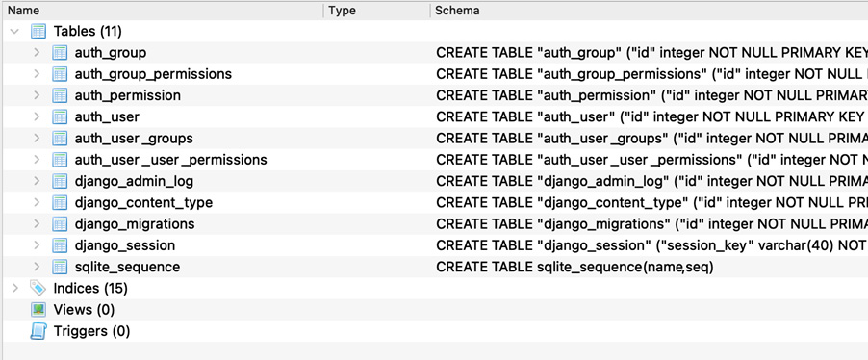Select the django_admin_log table row

(434, 181)
